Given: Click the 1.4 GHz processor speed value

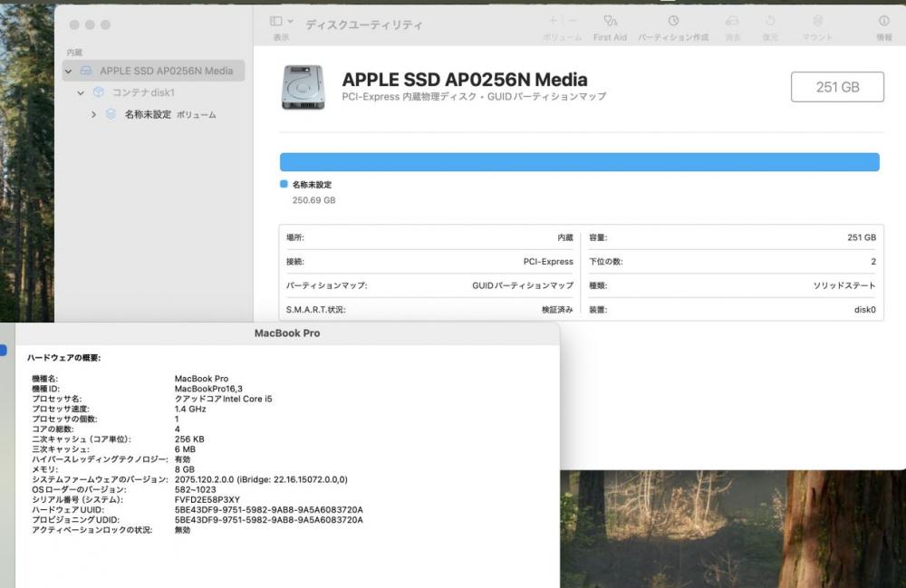Looking at the screenshot, I should (x=190, y=409).
